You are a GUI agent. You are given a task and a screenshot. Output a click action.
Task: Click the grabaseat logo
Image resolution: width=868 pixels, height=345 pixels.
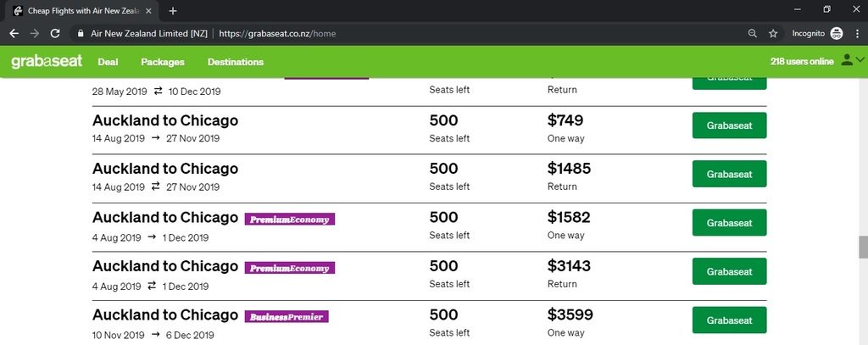(x=47, y=62)
